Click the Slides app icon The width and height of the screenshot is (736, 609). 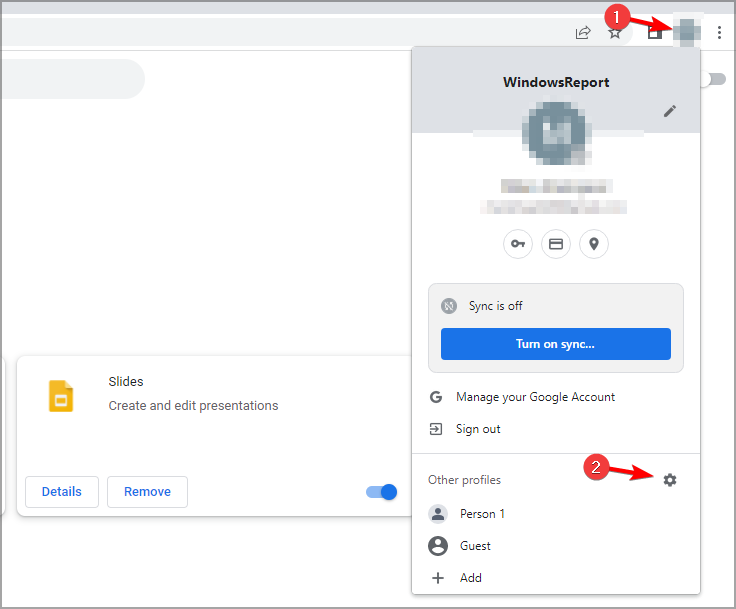tap(61, 396)
